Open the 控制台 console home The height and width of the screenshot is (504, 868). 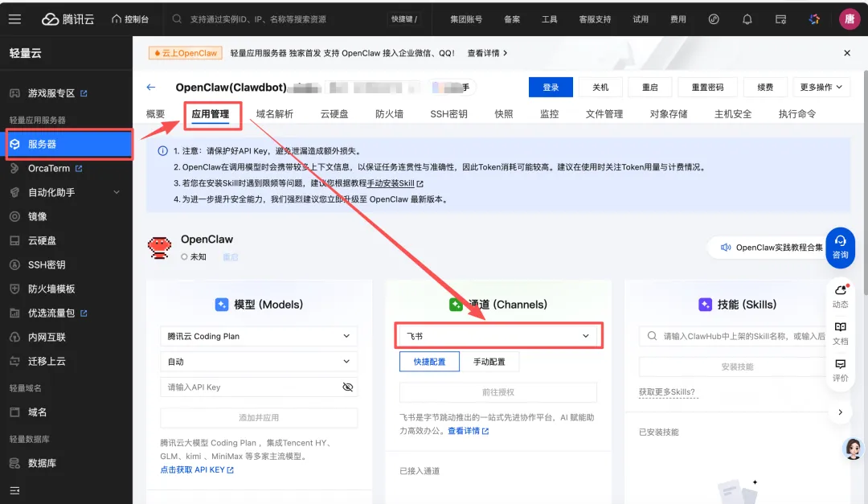tap(130, 18)
